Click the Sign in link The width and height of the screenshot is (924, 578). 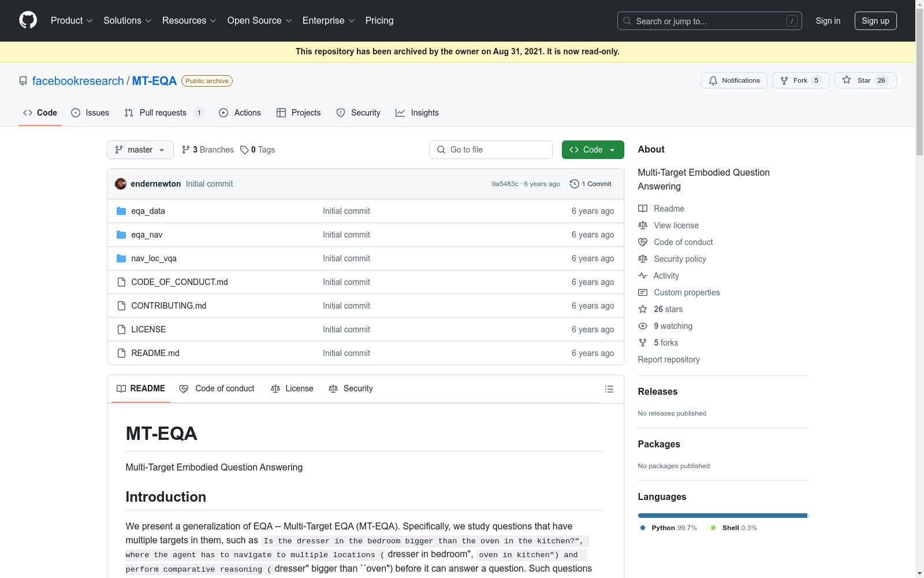(x=828, y=21)
